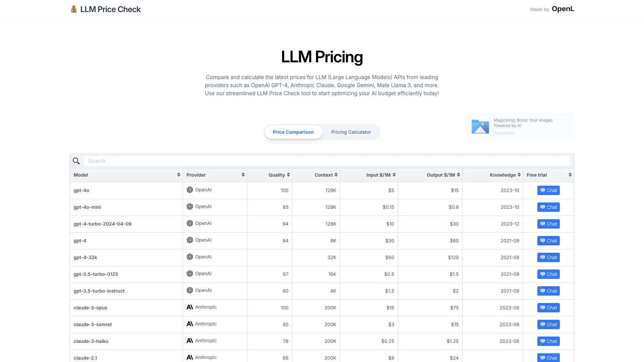644x362 pixels.
Task: Visit the OpenL maker link
Action: point(563,9)
